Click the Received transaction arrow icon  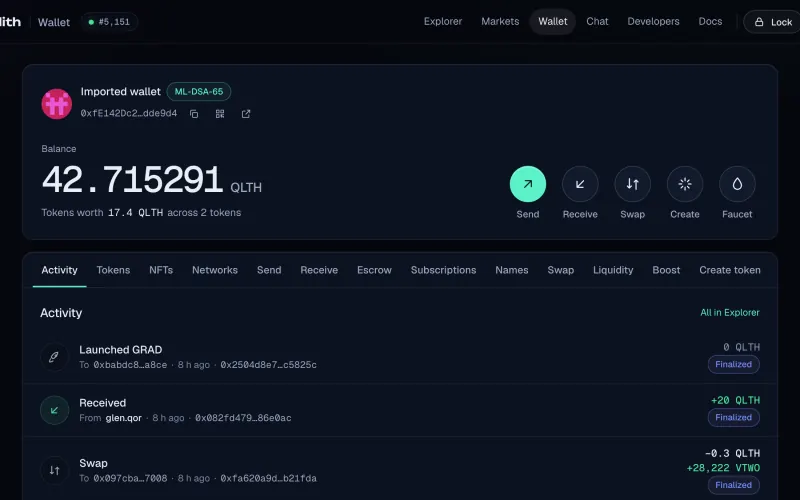[54, 410]
